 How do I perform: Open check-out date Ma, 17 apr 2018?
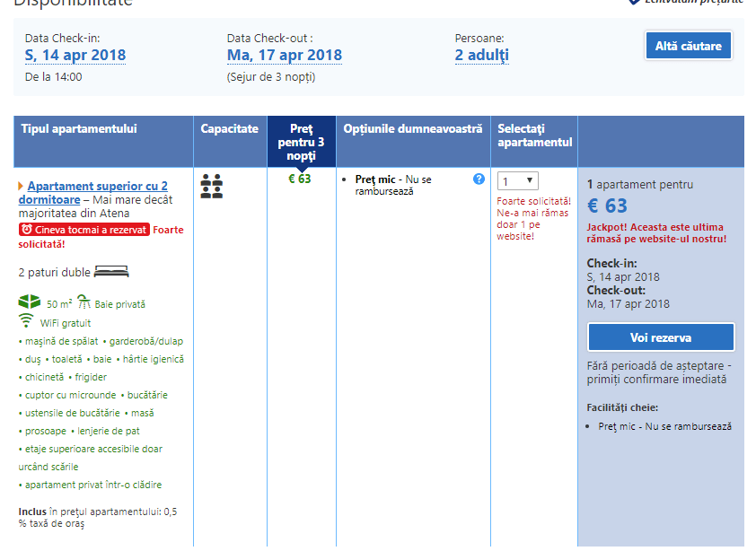click(x=284, y=56)
